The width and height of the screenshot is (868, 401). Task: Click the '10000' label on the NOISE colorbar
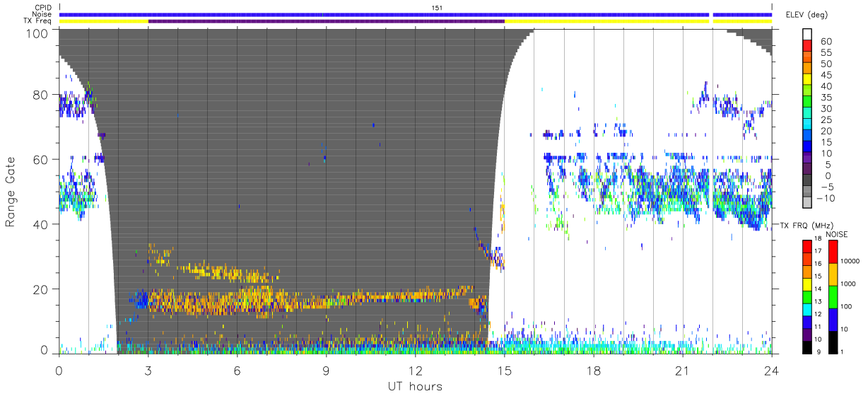(851, 261)
